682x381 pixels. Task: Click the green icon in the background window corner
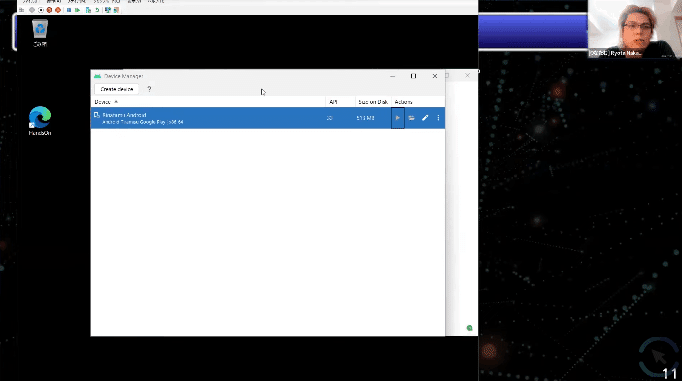point(469,328)
